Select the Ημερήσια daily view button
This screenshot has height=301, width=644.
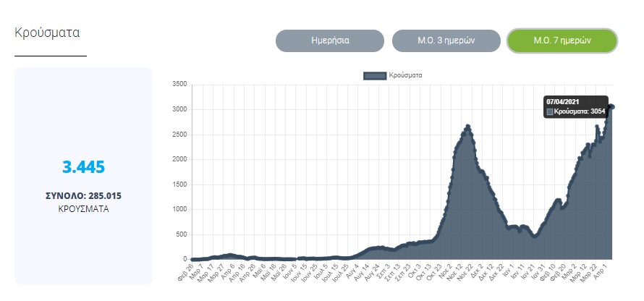point(329,41)
